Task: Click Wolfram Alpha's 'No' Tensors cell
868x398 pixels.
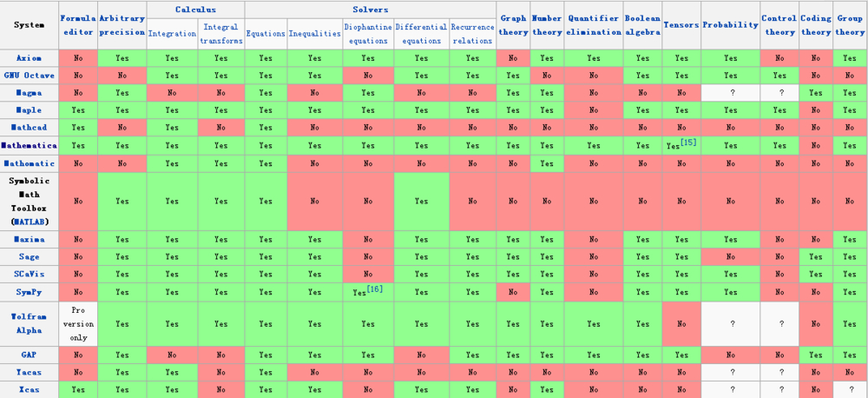Action: 681,324
